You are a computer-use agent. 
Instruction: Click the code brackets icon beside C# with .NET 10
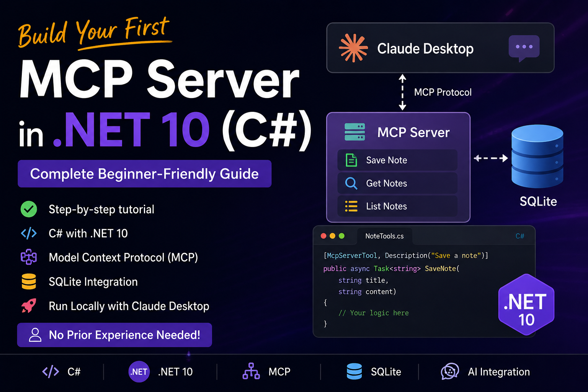(29, 233)
